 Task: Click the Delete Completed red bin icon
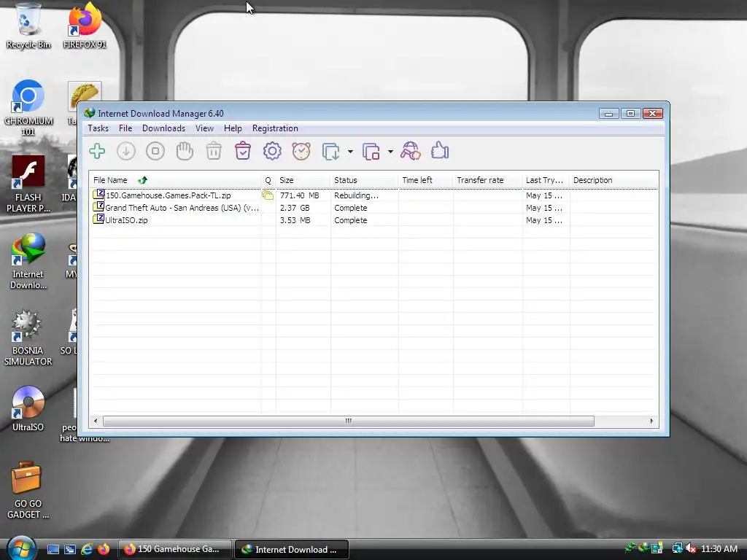pyautogui.click(x=243, y=151)
